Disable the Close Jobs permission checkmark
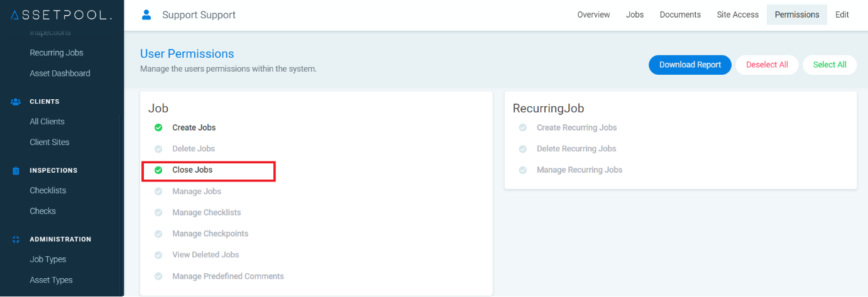 (158, 170)
